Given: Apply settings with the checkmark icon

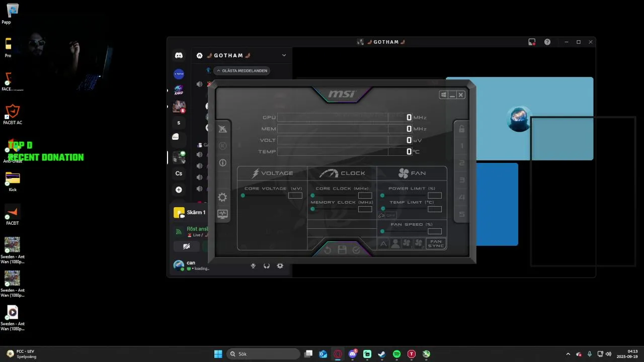Looking at the screenshot, I should point(356,250).
